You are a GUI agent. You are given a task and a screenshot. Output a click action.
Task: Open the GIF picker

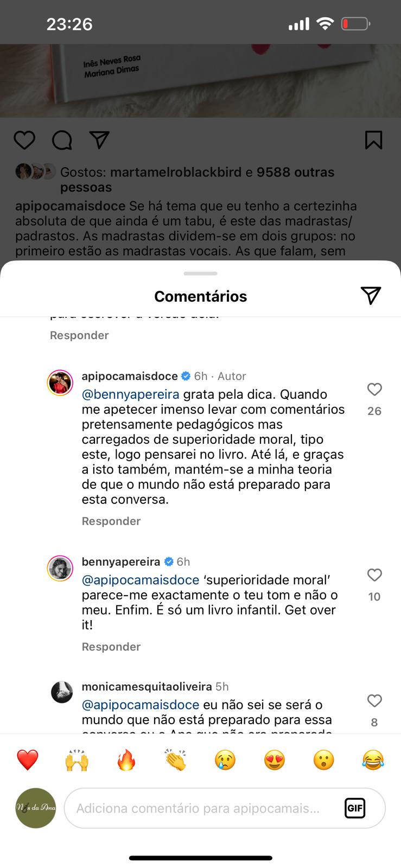355,808
